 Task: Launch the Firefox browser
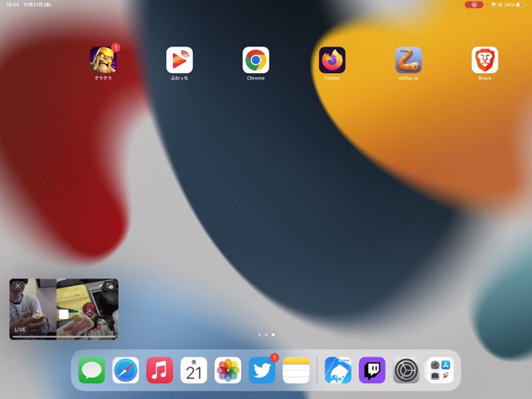pyautogui.click(x=332, y=60)
